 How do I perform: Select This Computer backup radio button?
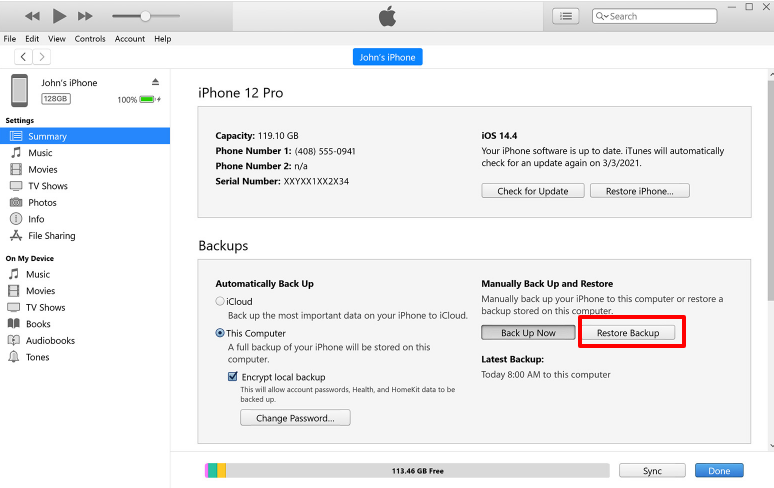(x=220, y=333)
